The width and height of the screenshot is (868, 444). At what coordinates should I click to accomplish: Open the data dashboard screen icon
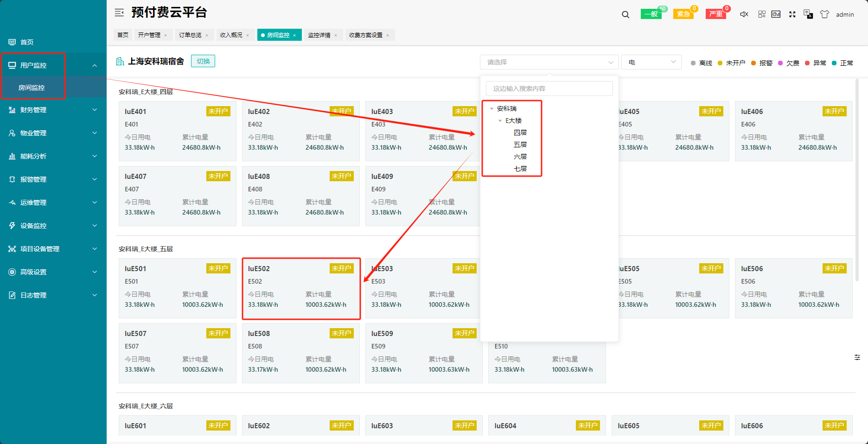[776, 14]
